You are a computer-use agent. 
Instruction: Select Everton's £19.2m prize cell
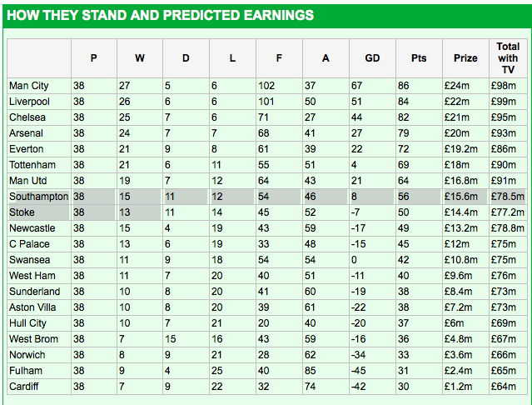coord(465,149)
